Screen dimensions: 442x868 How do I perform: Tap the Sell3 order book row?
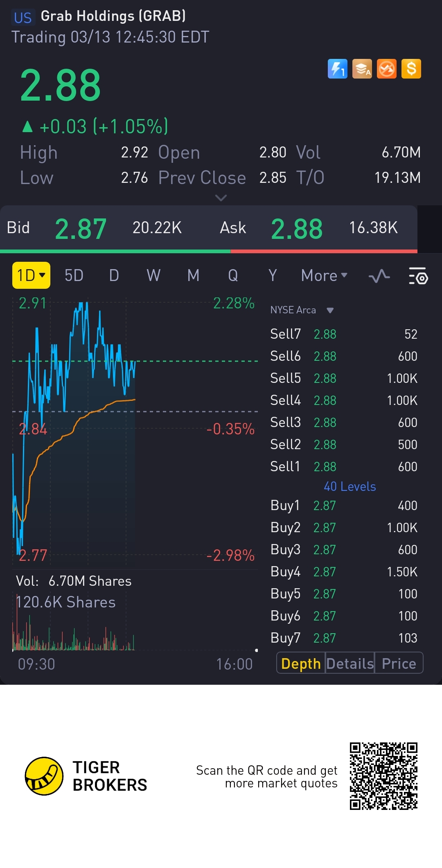pos(344,423)
